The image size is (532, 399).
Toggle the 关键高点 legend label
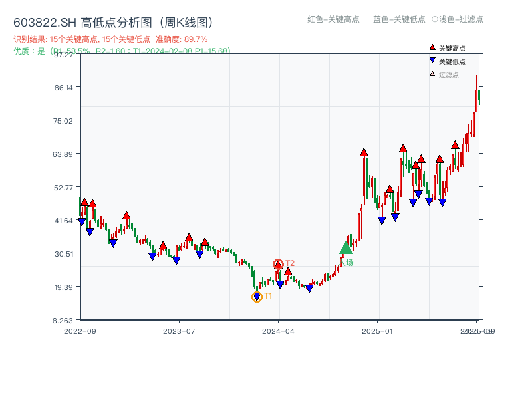pos(452,48)
